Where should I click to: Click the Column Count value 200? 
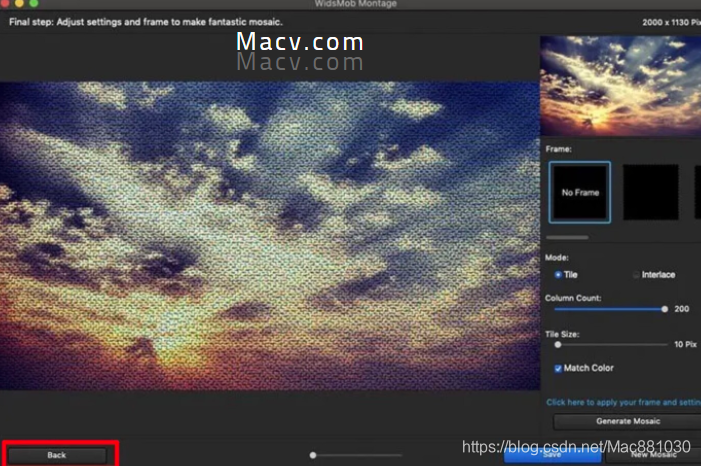(681, 309)
